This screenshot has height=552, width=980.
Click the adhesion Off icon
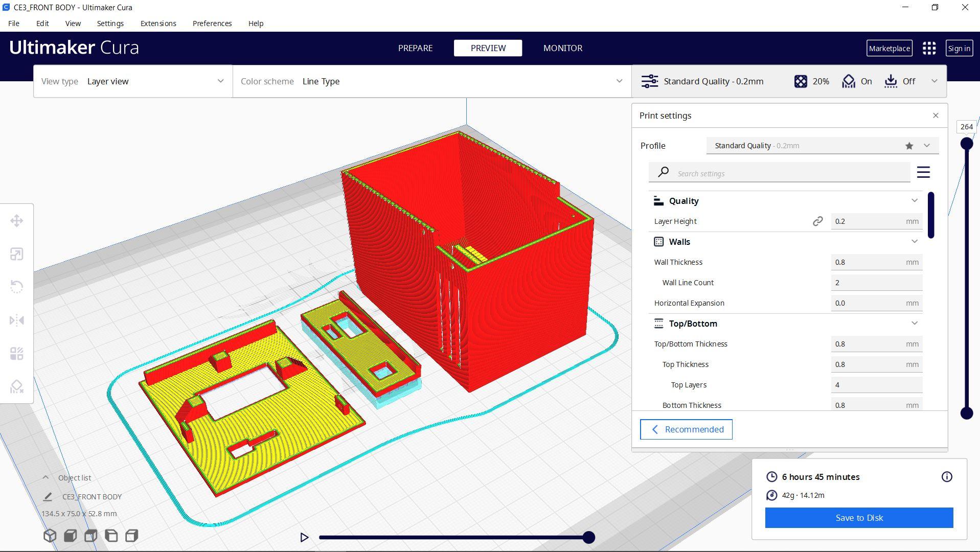point(891,81)
